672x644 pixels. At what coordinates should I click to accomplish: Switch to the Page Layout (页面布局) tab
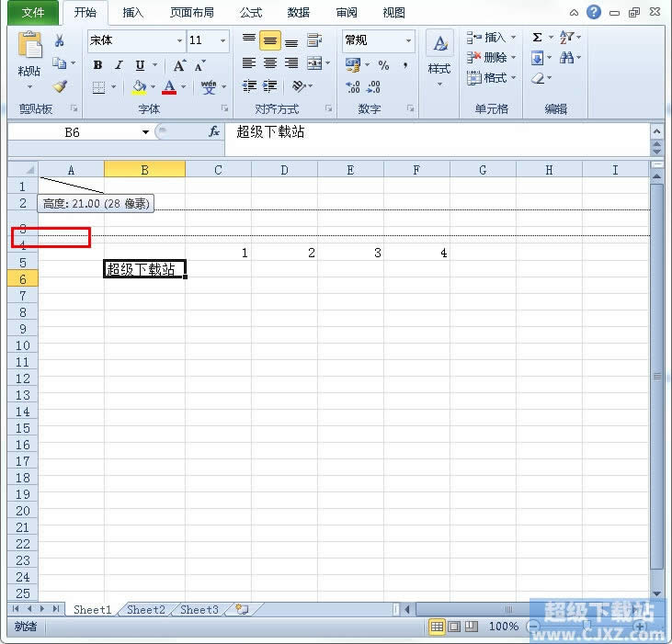[192, 13]
